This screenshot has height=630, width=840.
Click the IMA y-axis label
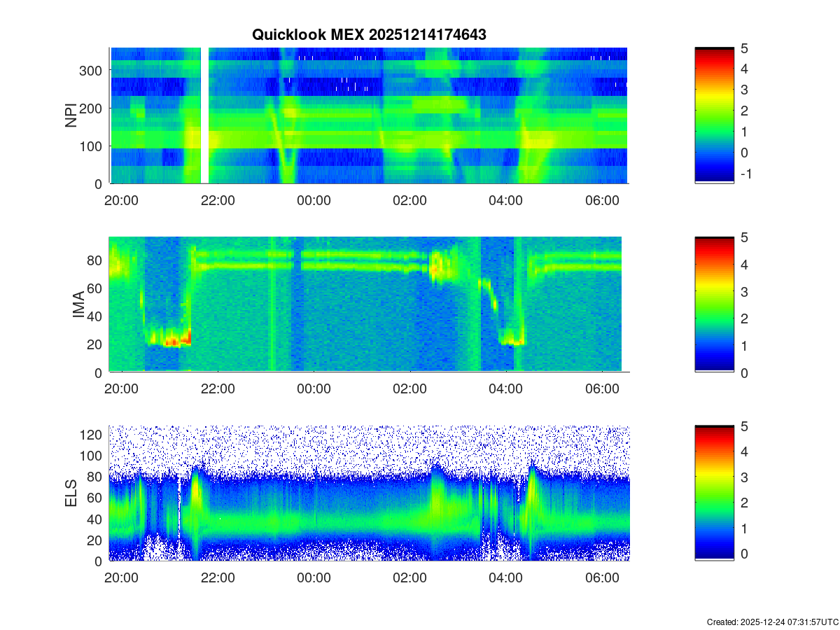pos(78,305)
